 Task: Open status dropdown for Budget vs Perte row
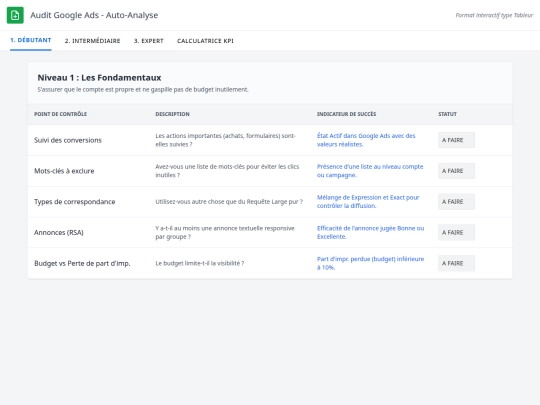point(456,263)
